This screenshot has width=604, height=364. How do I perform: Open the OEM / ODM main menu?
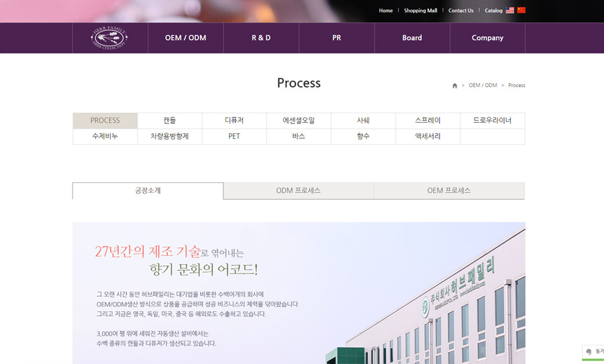click(185, 38)
